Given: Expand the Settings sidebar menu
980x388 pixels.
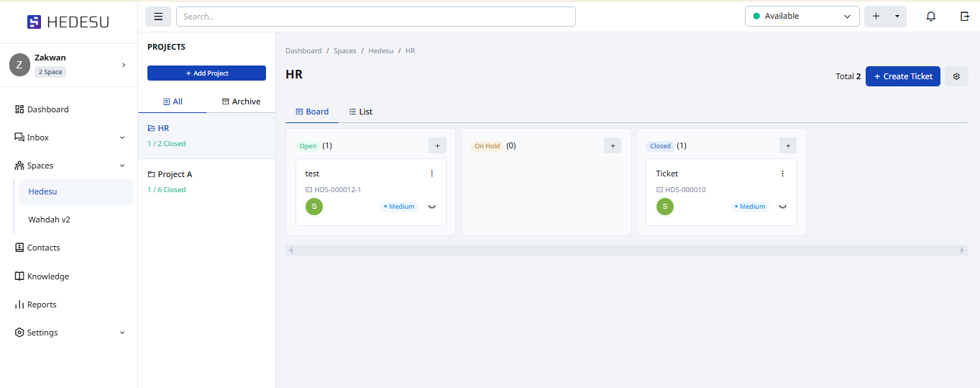Looking at the screenshot, I should 122,333.
